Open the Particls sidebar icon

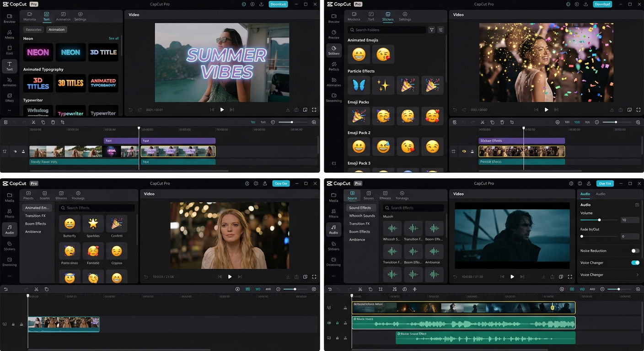334,66
